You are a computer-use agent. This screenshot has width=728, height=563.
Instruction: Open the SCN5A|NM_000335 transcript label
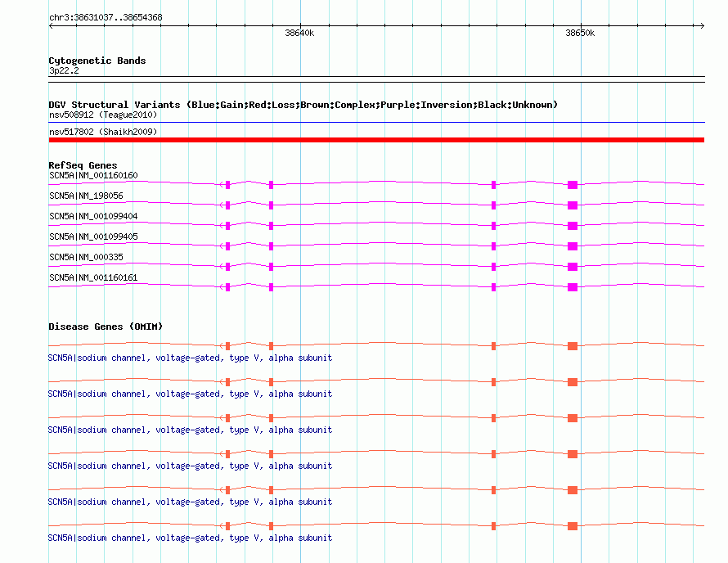point(87,257)
